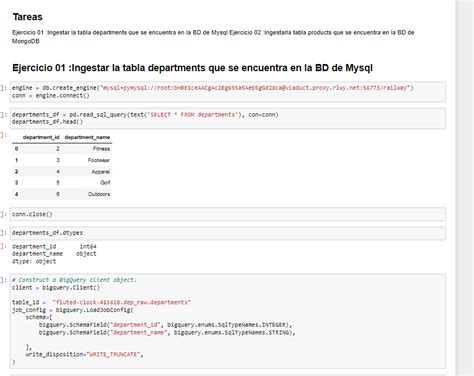
Task: Click the conn.close() code cell
Action: coord(228,214)
